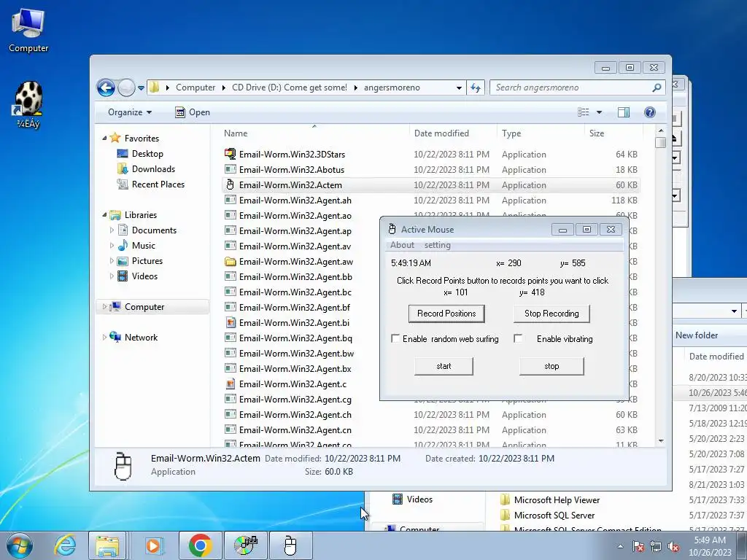This screenshot has width=747, height=560.
Task: Select the Email-Worm.Win32.Actem mouse icon
Action: (x=230, y=184)
